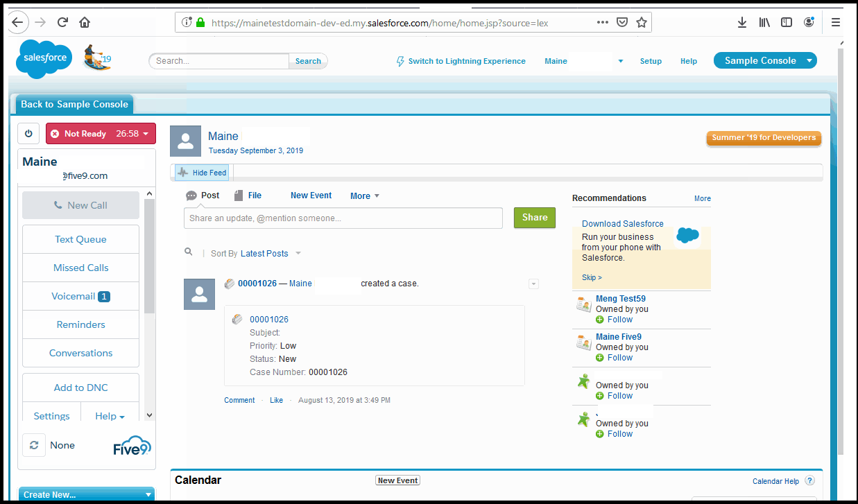Click the green padlock security icon
858x504 pixels.
click(200, 22)
